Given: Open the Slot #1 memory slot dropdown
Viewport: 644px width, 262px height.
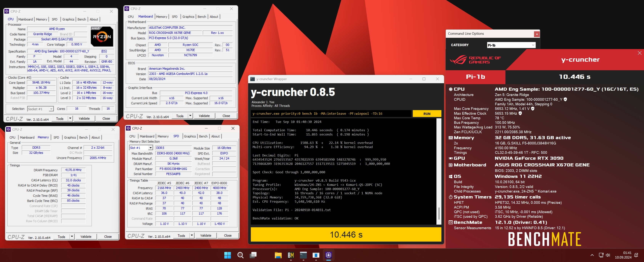Looking at the screenshot, I should click(141, 148).
